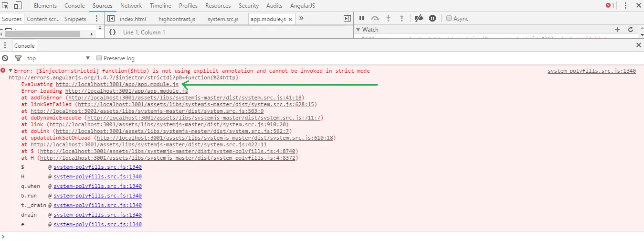The width and height of the screenshot is (644, 241).
Task: Open the Network panel tab
Action: pyautogui.click(x=131, y=6)
